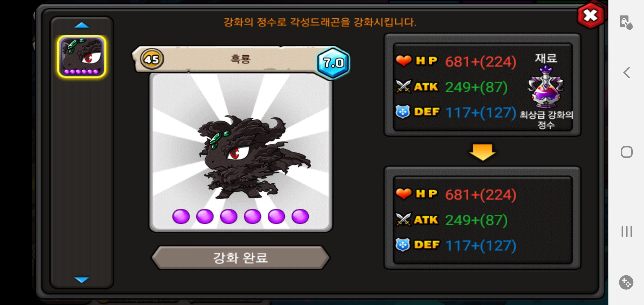Tap the lower HP heart icon
Screen dimensions: 644x305
(404, 194)
